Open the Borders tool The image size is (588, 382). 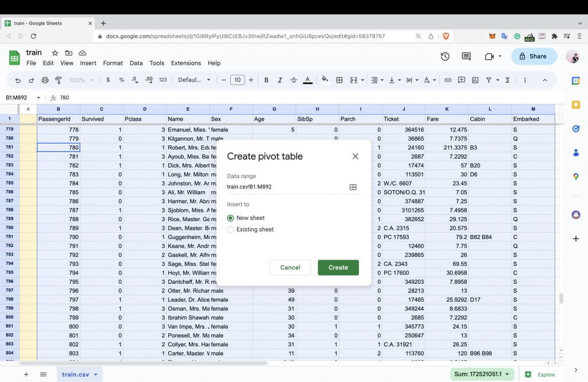point(339,80)
